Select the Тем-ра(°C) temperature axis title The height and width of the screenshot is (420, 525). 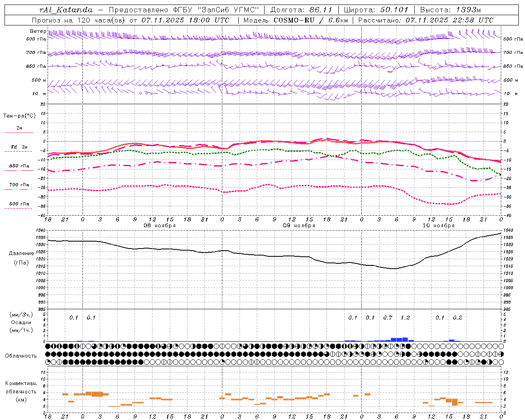pos(19,116)
